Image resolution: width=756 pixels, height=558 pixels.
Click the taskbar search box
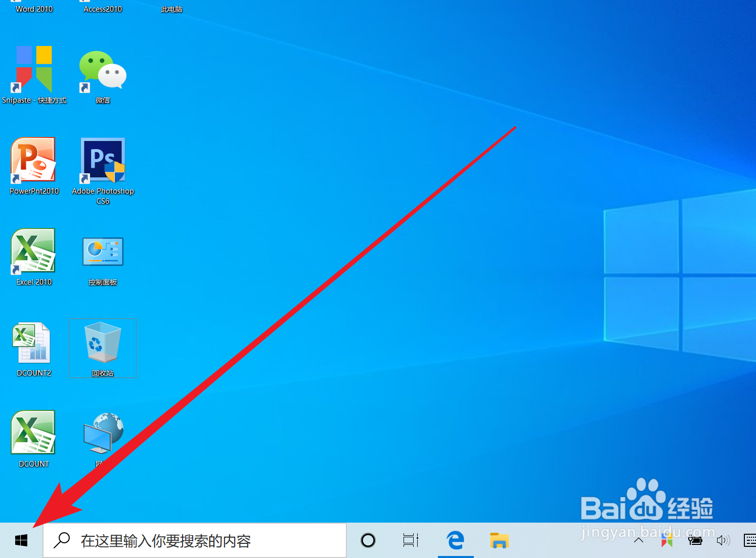tap(195, 540)
